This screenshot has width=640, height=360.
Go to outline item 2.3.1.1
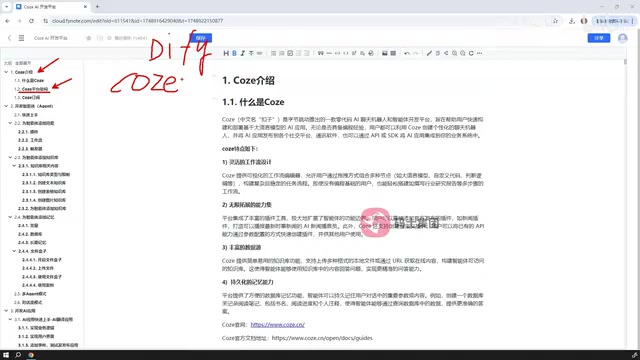(x=46, y=174)
